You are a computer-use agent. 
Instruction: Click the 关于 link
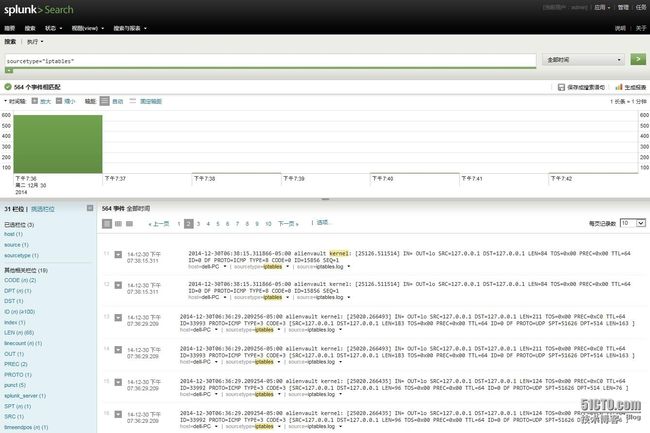[641, 28]
